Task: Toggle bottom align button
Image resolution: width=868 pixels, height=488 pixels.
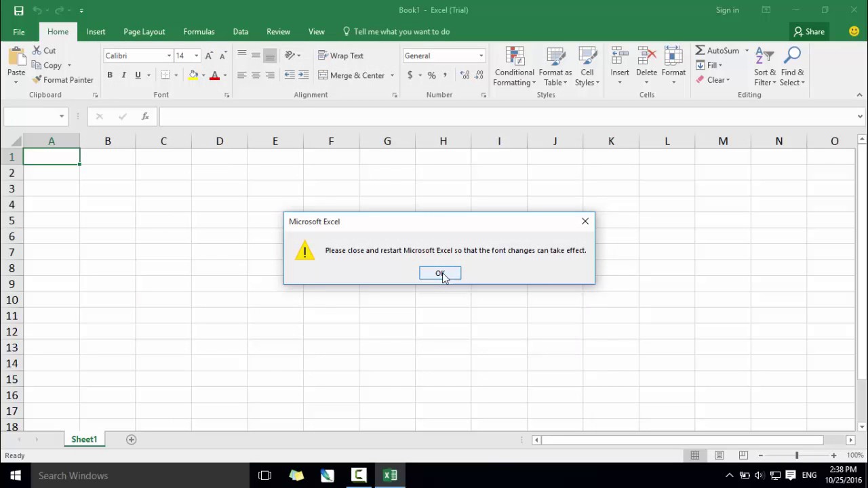Action: [x=270, y=56]
